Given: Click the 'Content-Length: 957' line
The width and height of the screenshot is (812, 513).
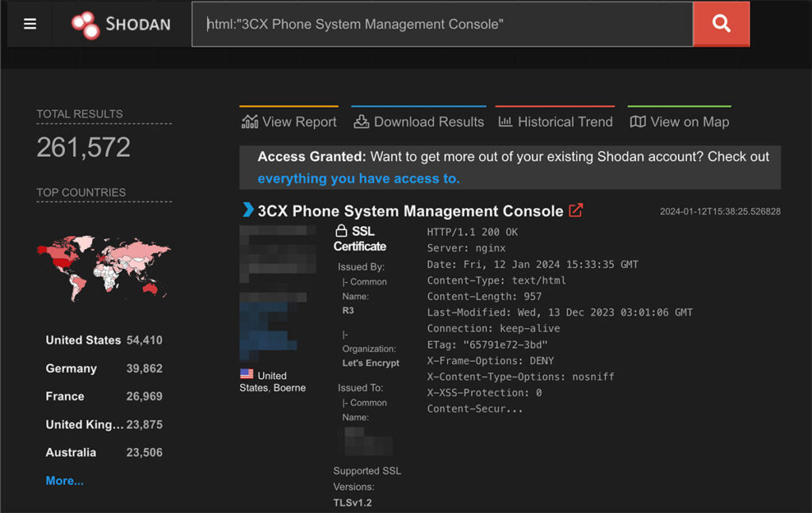Looking at the screenshot, I should pyautogui.click(x=485, y=297).
